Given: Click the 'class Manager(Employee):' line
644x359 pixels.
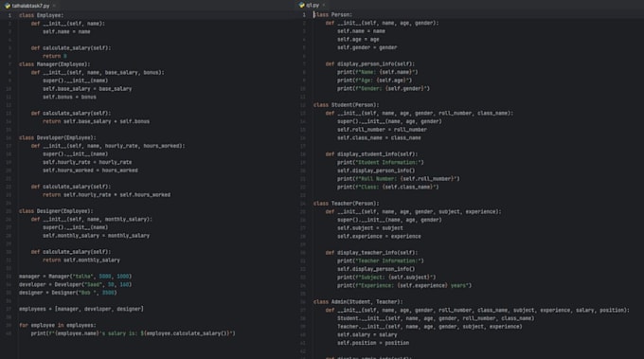Looking at the screenshot, I should (x=54, y=64).
